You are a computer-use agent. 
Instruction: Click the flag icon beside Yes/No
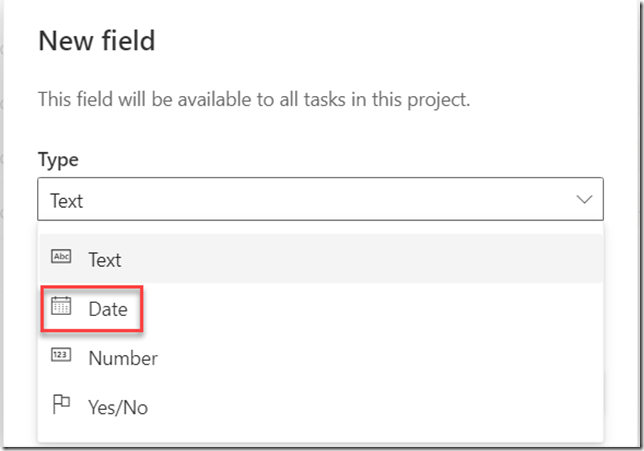click(x=61, y=405)
